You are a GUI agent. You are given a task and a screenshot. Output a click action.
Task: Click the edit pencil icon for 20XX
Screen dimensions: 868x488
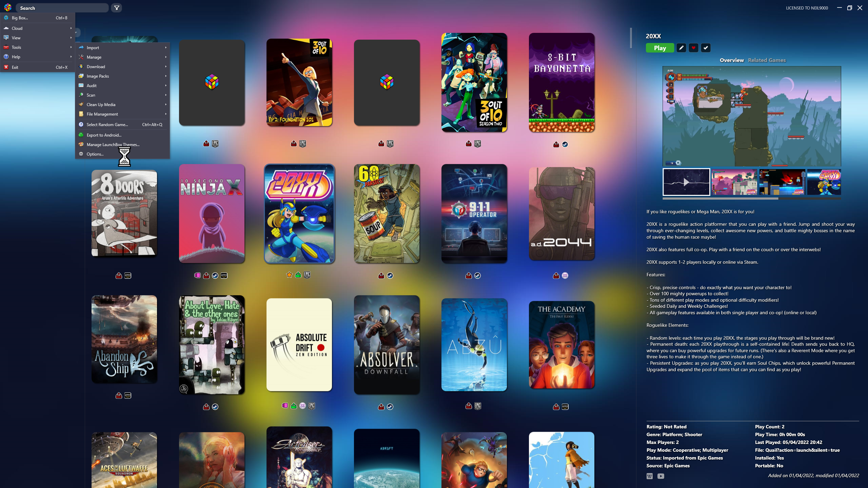[x=681, y=48]
